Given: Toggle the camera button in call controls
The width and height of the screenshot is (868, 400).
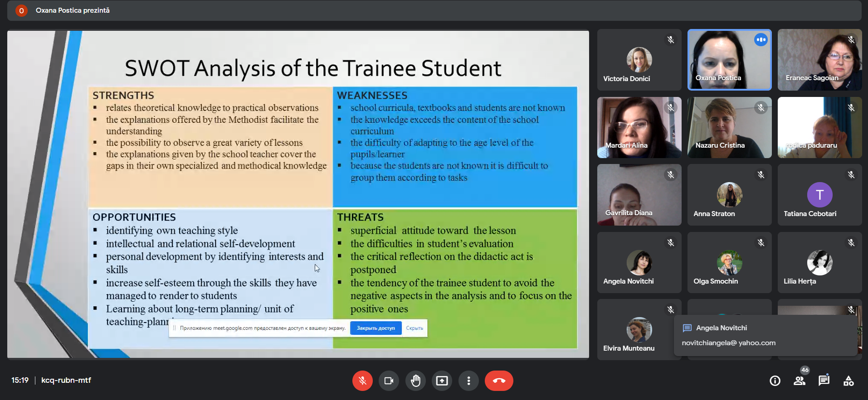Looking at the screenshot, I should 389,381.
